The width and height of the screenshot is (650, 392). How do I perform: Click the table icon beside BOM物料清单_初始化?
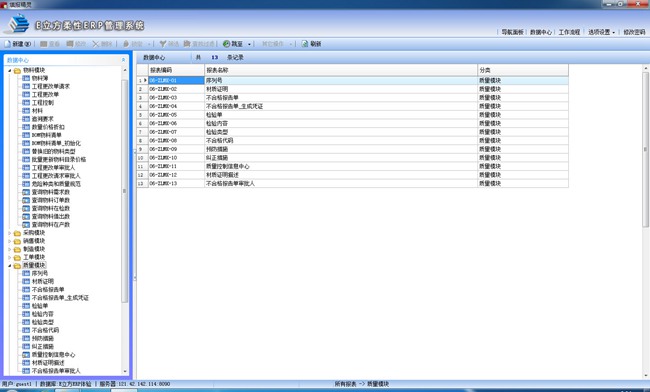[x=26, y=143]
